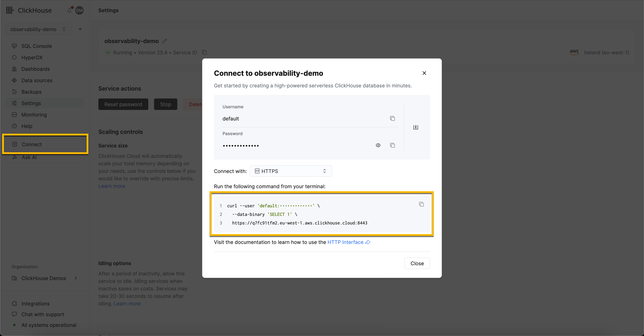Viewport: 644px width, 336px height.
Task: Copy the username default
Action: [x=392, y=118]
